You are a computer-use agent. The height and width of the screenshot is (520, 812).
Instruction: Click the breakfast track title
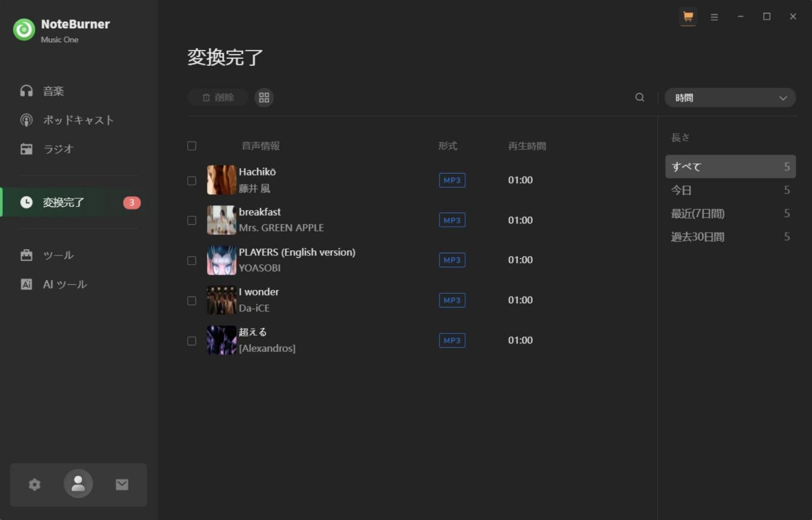click(260, 212)
